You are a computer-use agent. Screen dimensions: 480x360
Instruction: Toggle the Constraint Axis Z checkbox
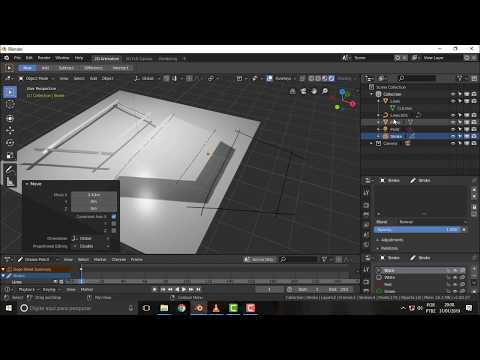(114, 230)
